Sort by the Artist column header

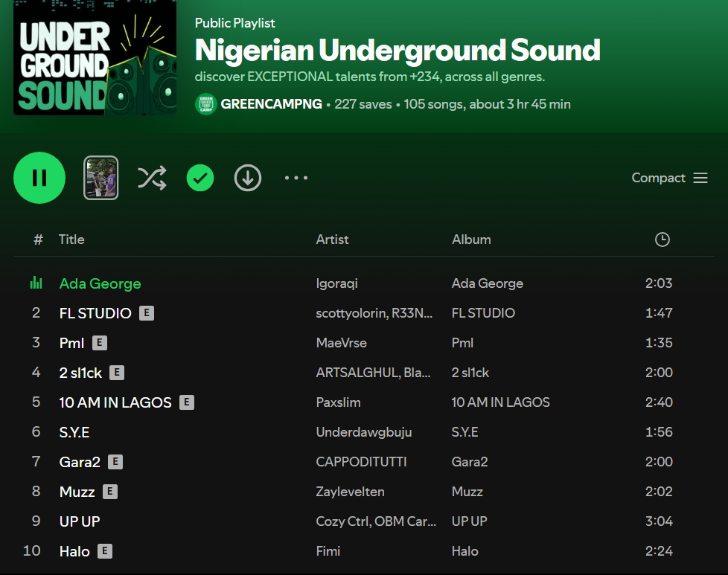332,240
